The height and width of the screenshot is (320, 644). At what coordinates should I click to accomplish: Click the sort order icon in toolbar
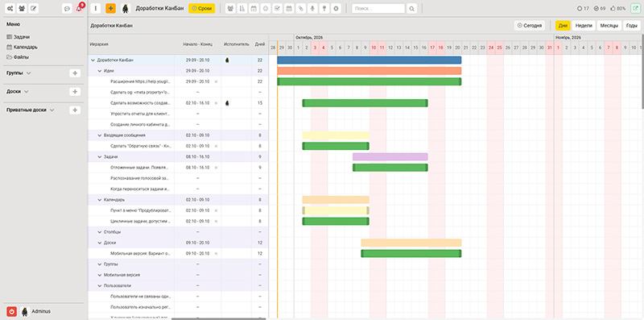pyautogui.click(x=242, y=8)
